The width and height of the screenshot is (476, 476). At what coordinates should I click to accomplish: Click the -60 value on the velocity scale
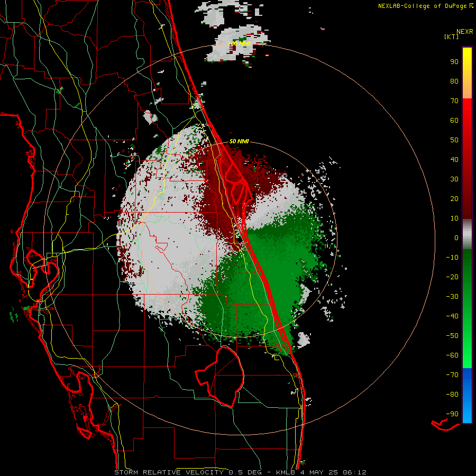[x=452, y=355]
